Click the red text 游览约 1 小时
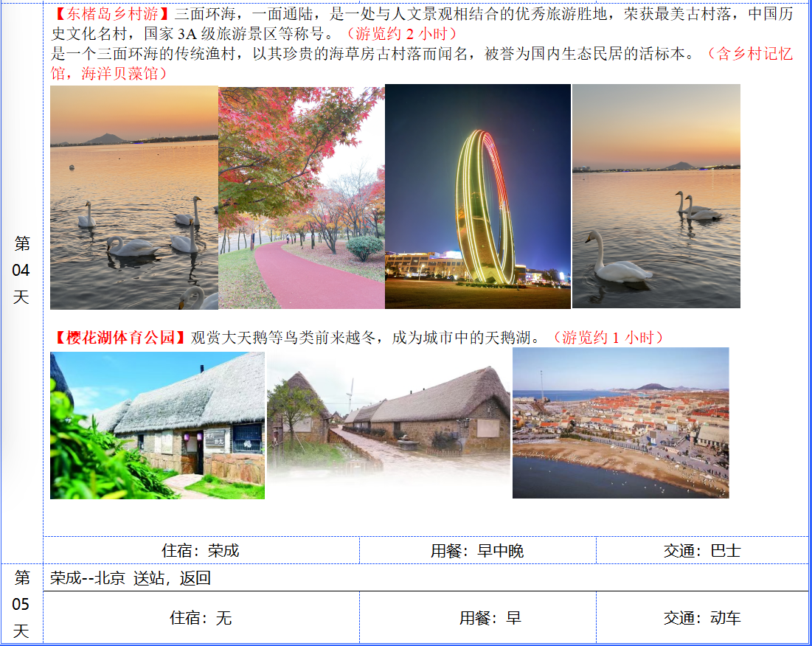 pyautogui.click(x=608, y=338)
